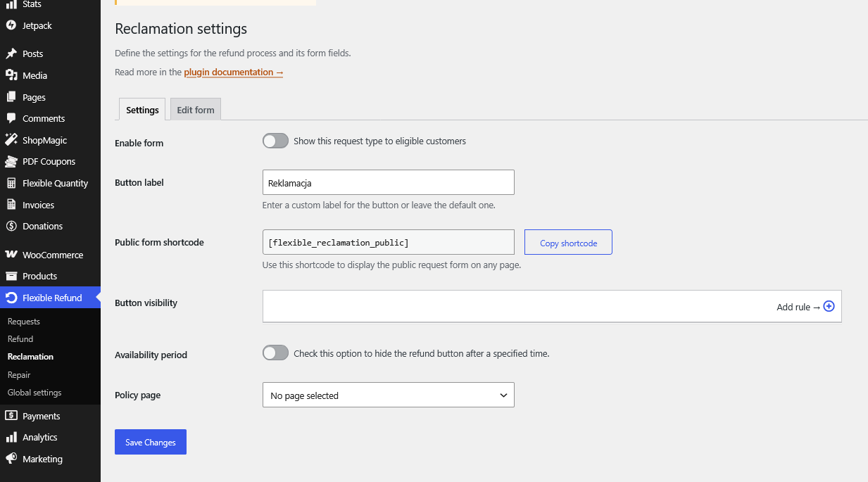Click the Media library icon

pyautogui.click(x=11, y=75)
